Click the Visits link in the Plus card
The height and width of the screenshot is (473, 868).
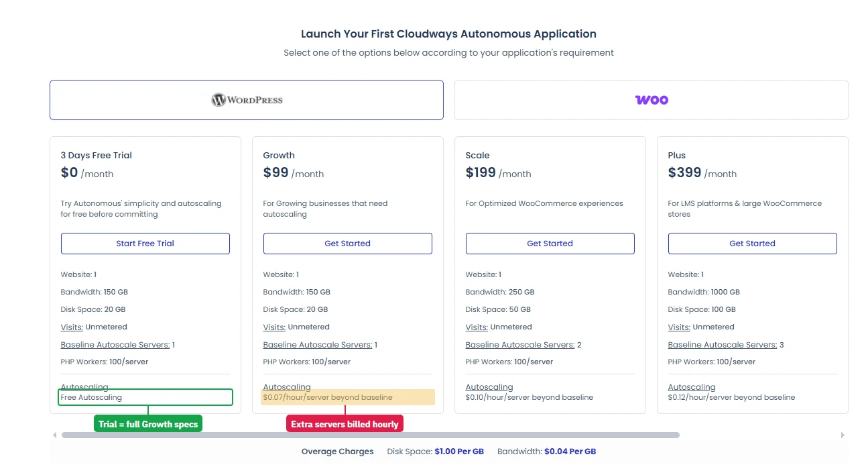[679, 327]
